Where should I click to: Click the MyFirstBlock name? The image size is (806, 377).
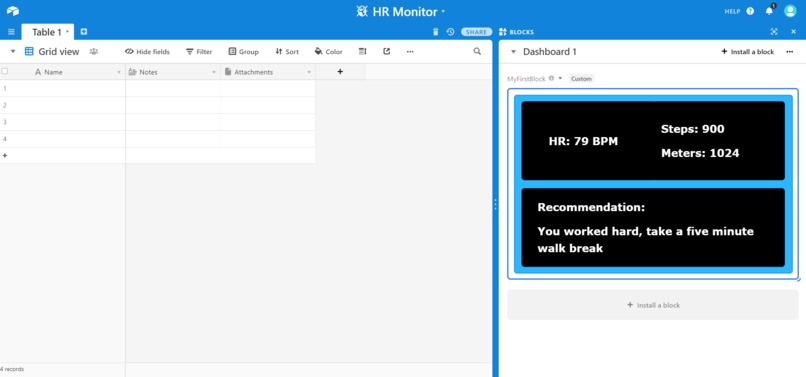coord(526,79)
